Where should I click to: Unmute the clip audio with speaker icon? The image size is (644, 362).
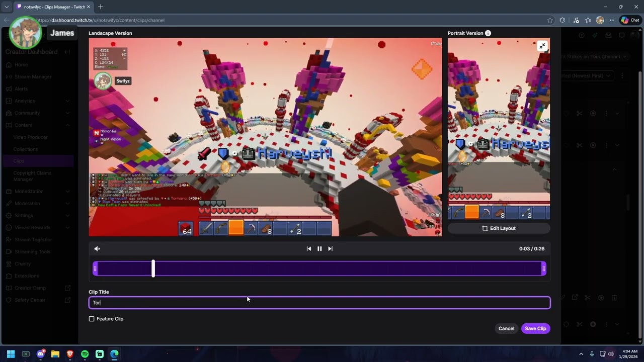coord(97,249)
